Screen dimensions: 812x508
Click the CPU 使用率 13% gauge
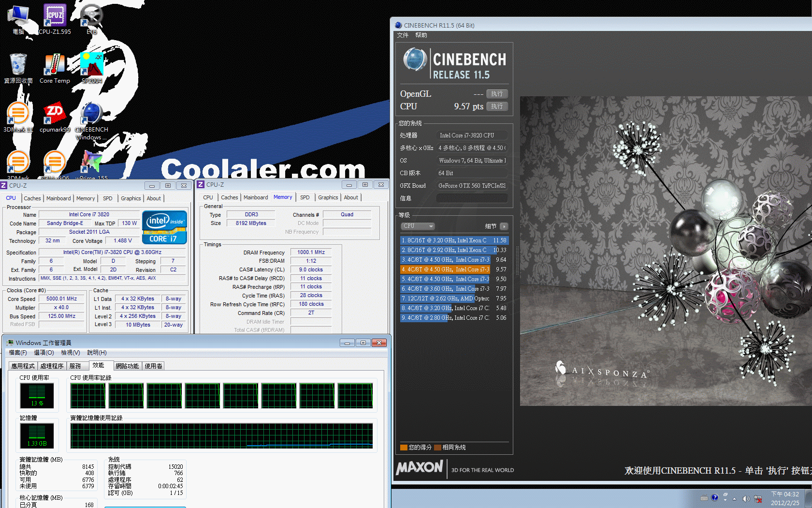point(37,395)
